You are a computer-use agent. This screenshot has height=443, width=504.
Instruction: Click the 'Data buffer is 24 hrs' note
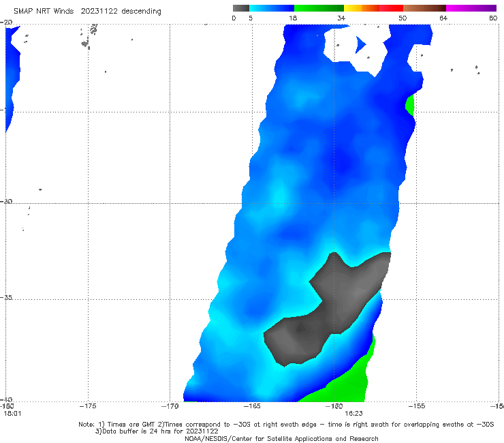click(x=157, y=431)
